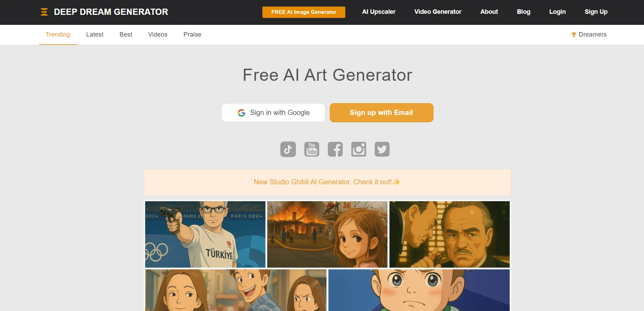
Task: Open the Twitter bird icon
Action: coord(382,149)
